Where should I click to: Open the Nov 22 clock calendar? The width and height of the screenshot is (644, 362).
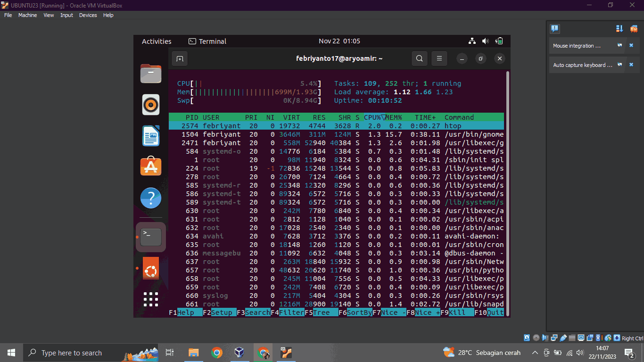[339, 41]
